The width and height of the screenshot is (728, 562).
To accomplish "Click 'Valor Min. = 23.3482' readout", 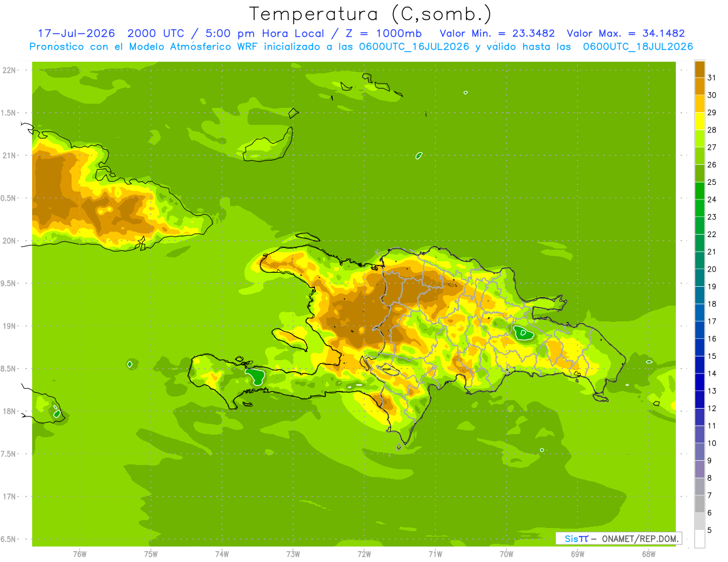I will click(x=497, y=33).
